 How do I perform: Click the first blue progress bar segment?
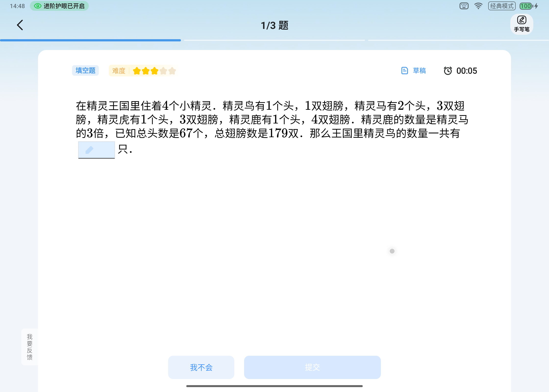tap(90, 40)
